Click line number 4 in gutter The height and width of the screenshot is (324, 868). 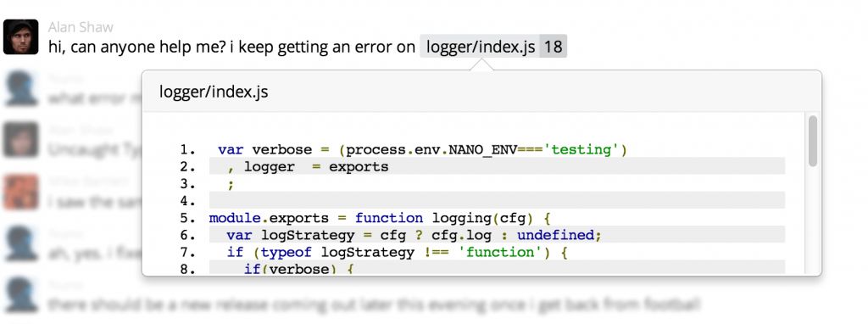[x=187, y=201]
